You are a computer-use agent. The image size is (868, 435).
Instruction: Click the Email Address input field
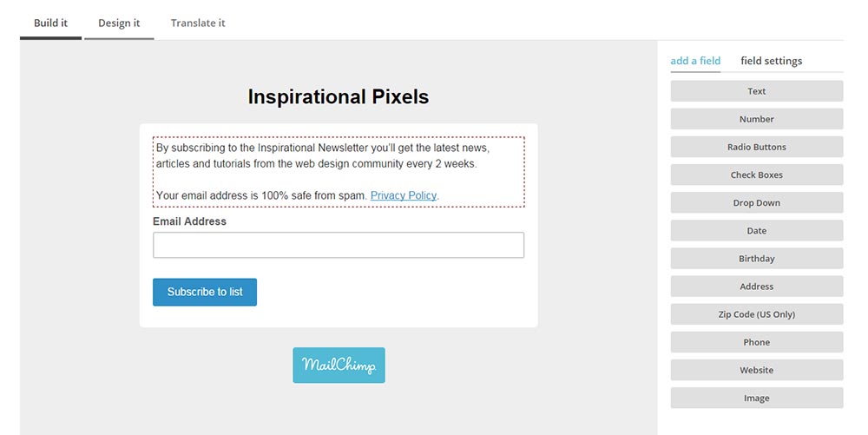pyautogui.click(x=339, y=245)
